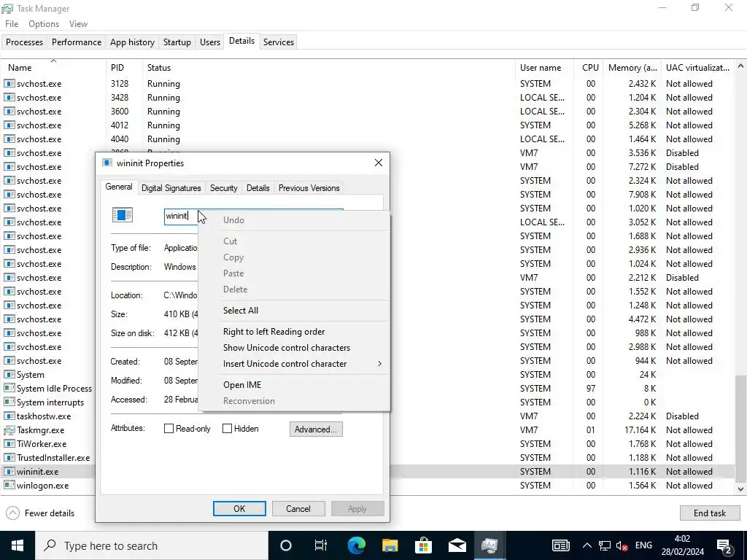Image resolution: width=747 pixels, height=560 pixels.
Task: Click the muted volume tray icon
Action: pos(622,545)
